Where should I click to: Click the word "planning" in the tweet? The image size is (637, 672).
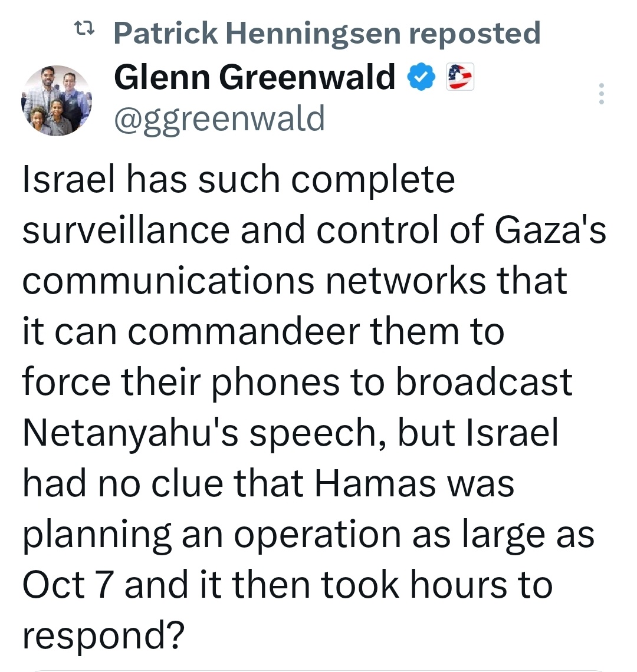(x=95, y=535)
